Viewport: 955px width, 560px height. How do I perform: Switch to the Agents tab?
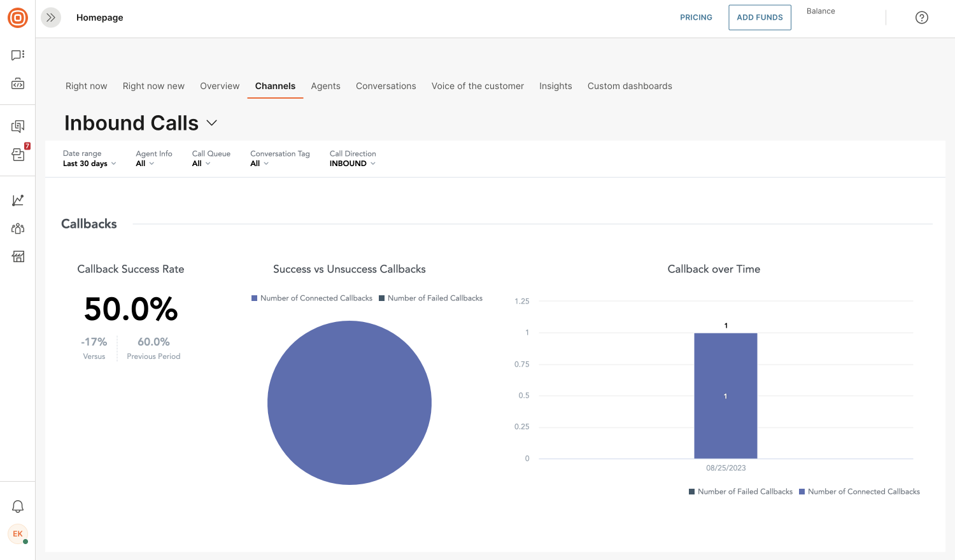pyautogui.click(x=325, y=86)
